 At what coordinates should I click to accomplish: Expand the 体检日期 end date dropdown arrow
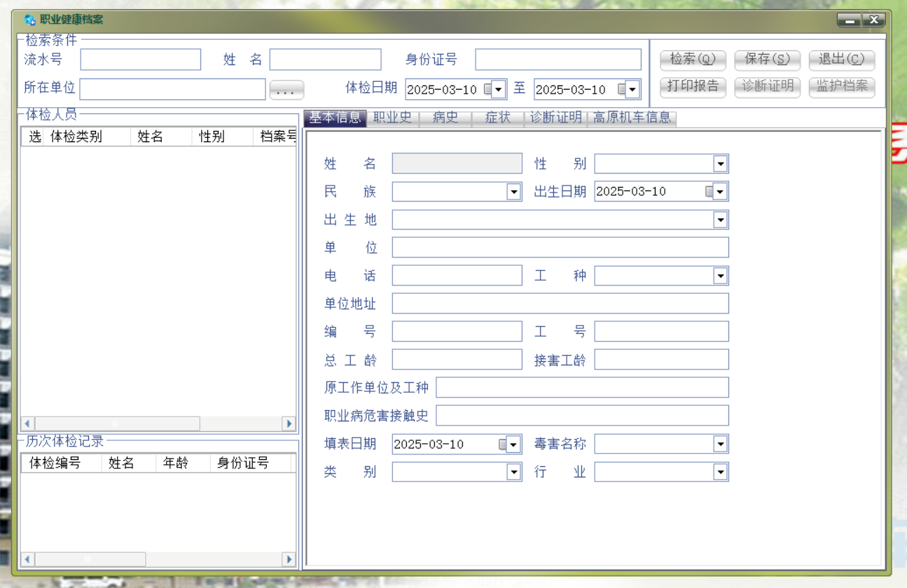(632, 90)
